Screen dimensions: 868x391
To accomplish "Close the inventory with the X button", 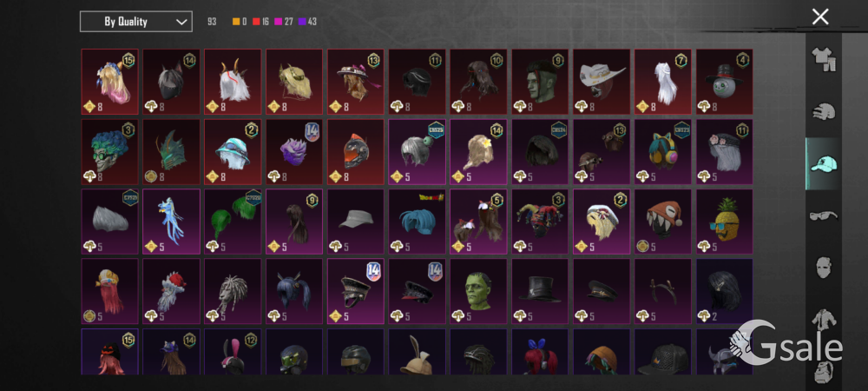I will (x=820, y=17).
